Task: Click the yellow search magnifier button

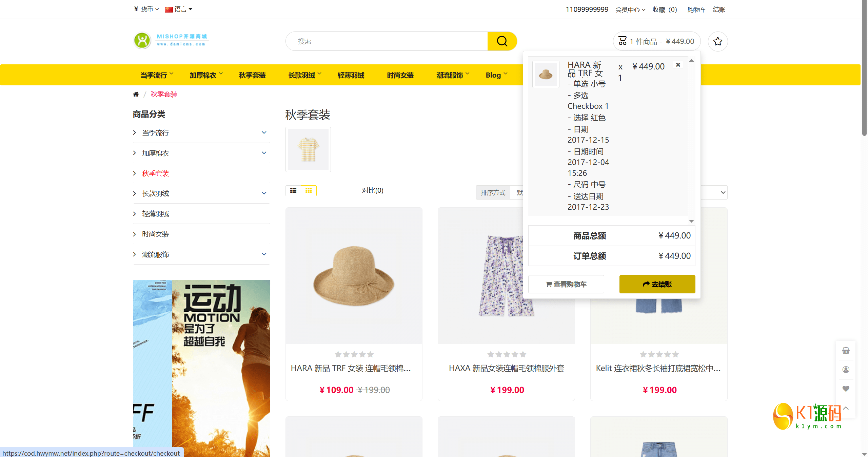Action: click(x=502, y=41)
